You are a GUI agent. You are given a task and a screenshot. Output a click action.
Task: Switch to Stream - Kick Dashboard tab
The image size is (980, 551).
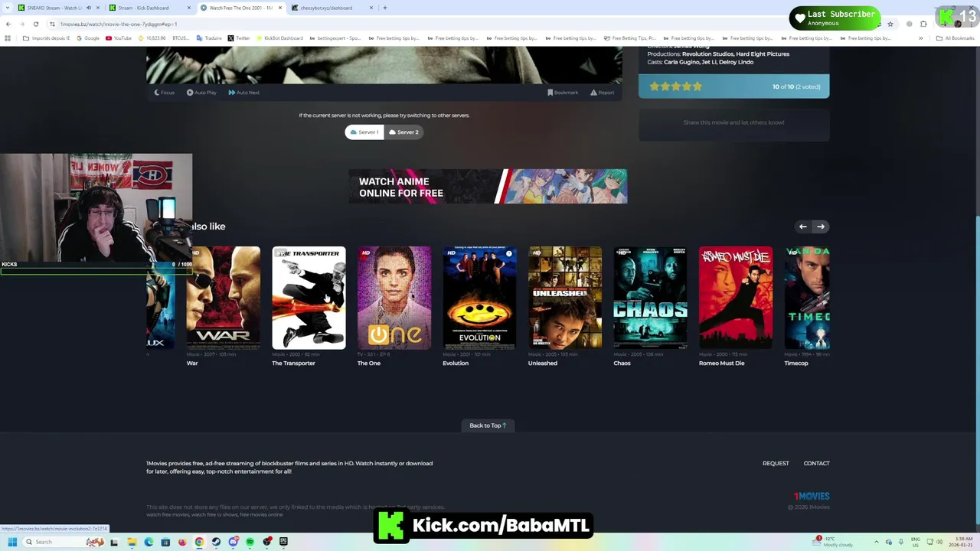pyautogui.click(x=145, y=8)
